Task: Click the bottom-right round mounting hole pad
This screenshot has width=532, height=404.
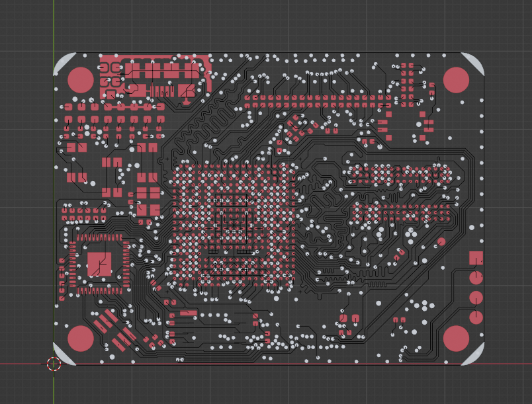Action: tap(456, 338)
